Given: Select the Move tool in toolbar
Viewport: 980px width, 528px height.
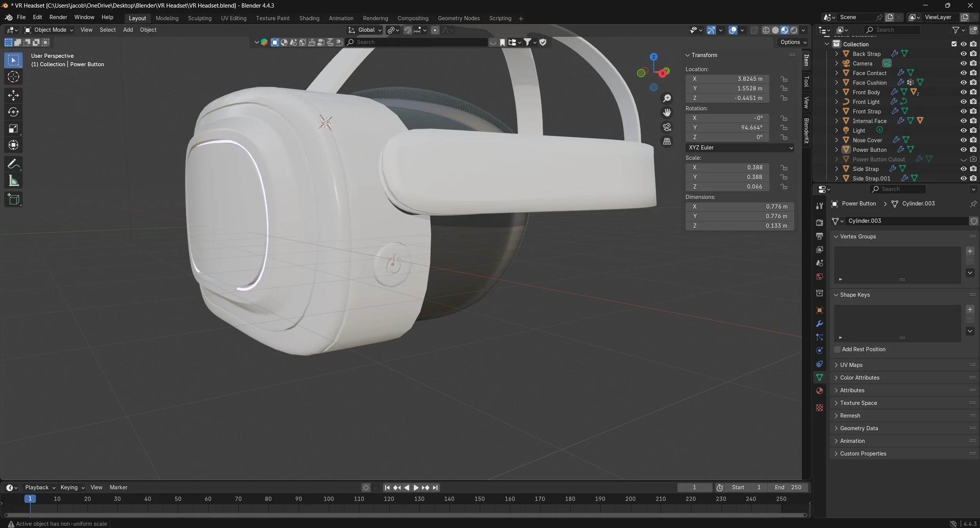Looking at the screenshot, I should (13, 95).
